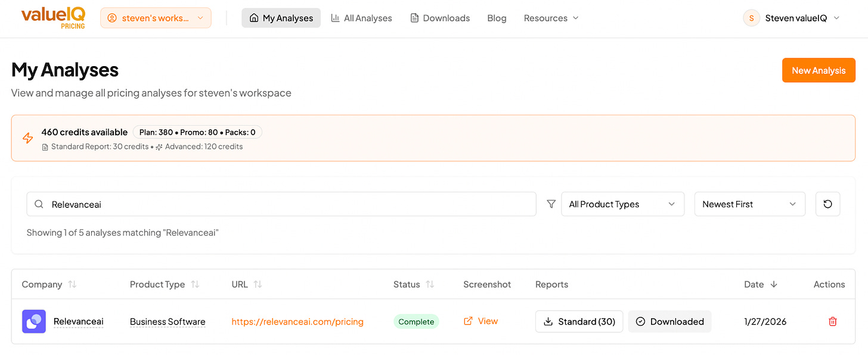Toggle the Date column sort arrow
The width and height of the screenshot is (868, 355).
point(774,285)
